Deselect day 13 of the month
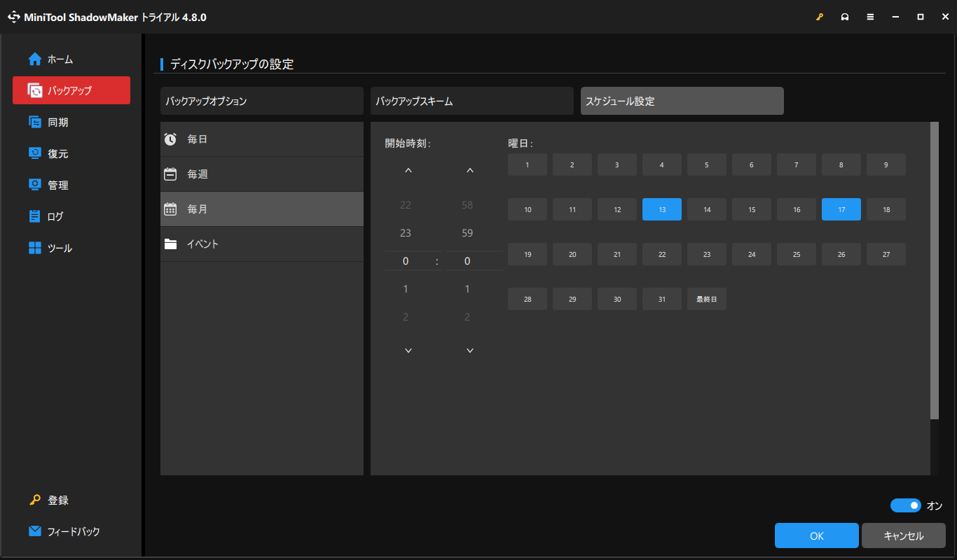The image size is (957, 560). click(662, 209)
